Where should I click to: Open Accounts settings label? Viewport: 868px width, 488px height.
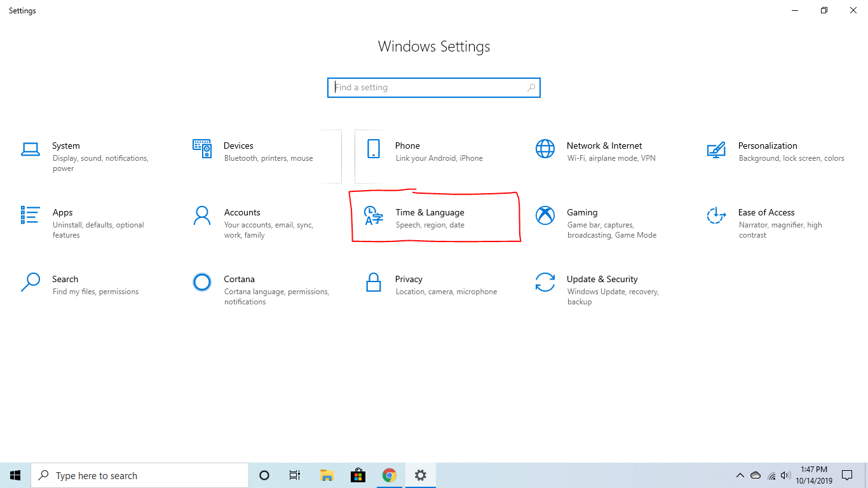pos(242,212)
